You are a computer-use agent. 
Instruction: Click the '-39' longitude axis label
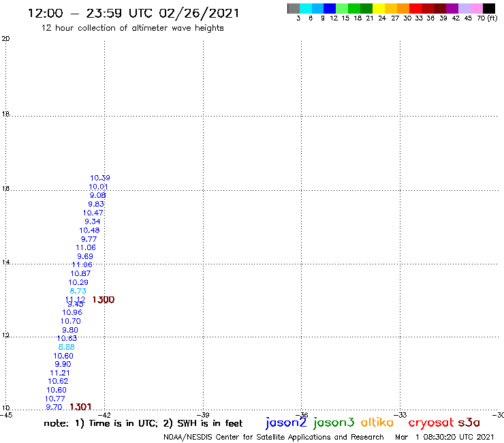coord(204,415)
